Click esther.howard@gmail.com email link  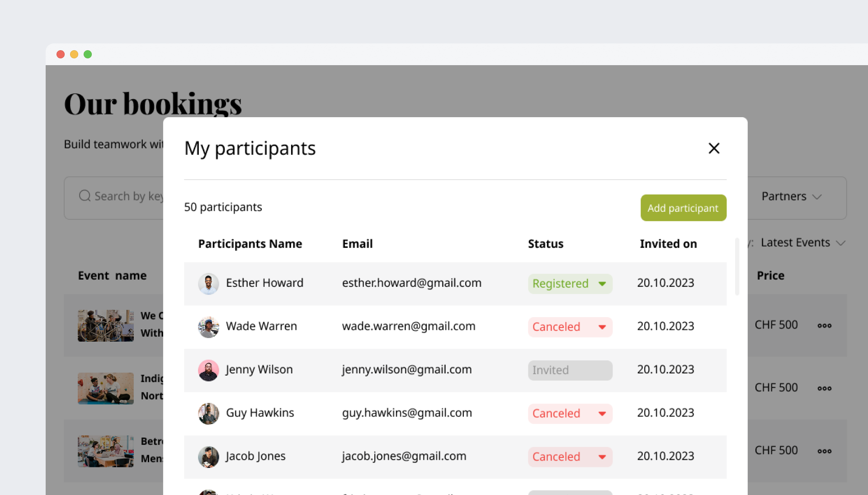pos(411,283)
